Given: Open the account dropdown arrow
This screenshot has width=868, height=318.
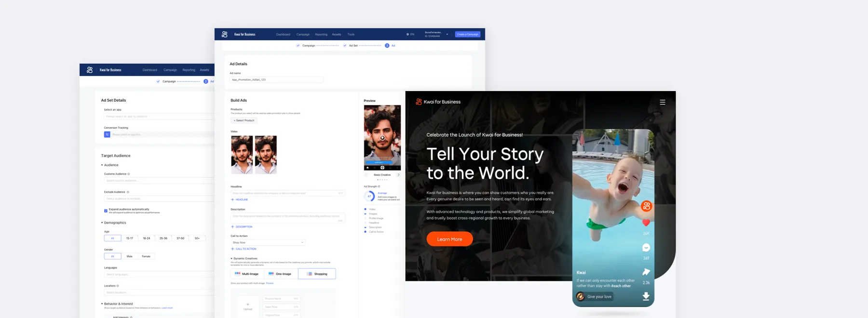Looking at the screenshot, I should (x=447, y=34).
